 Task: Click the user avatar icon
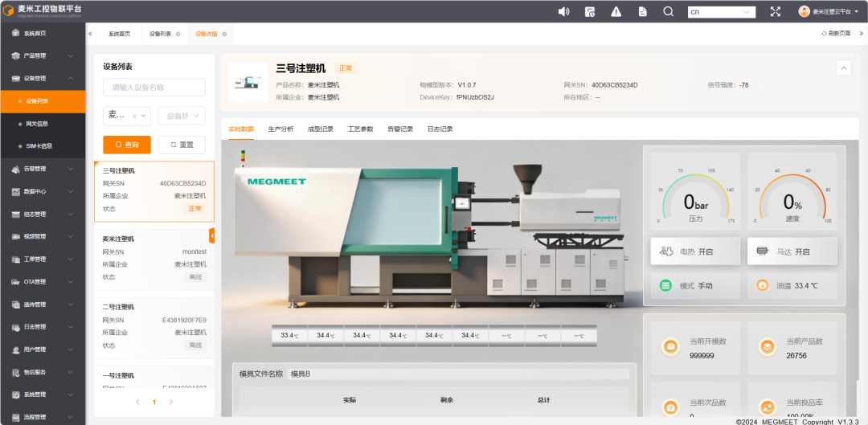pos(804,11)
